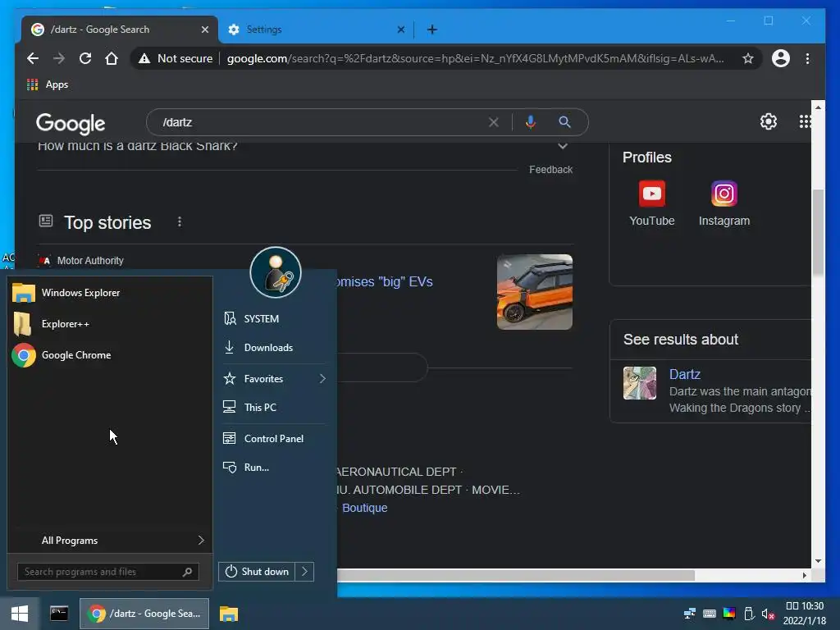Image resolution: width=840 pixels, height=630 pixels.
Task: Click the Shut down button
Action: [257, 572]
